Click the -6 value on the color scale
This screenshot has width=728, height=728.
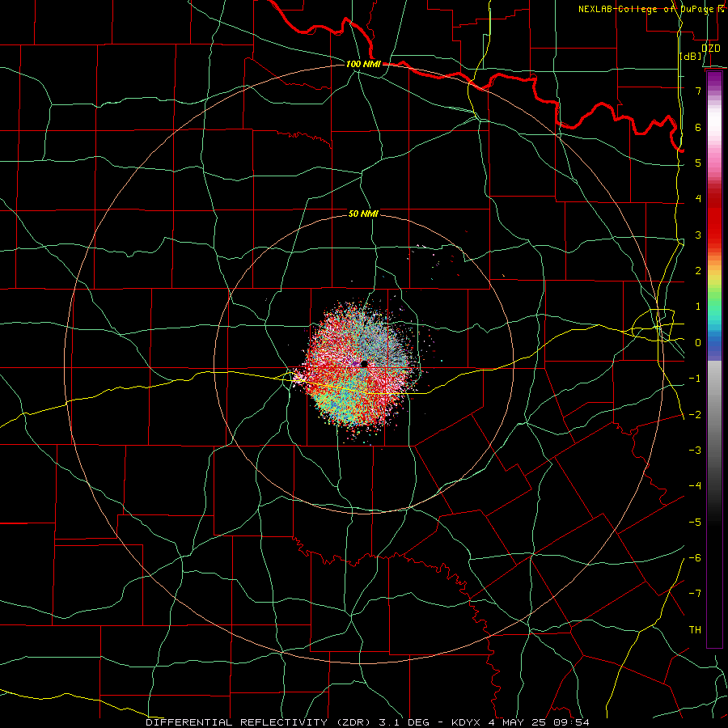point(695,558)
